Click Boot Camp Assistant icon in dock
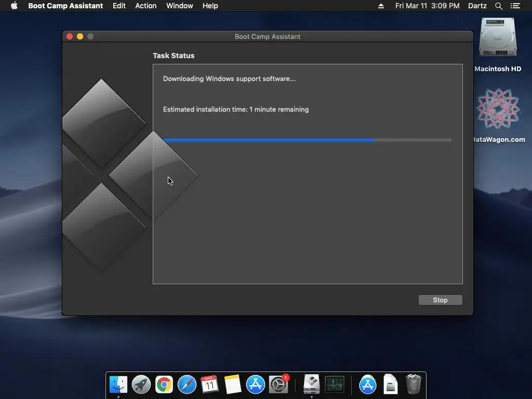 pyautogui.click(x=312, y=384)
